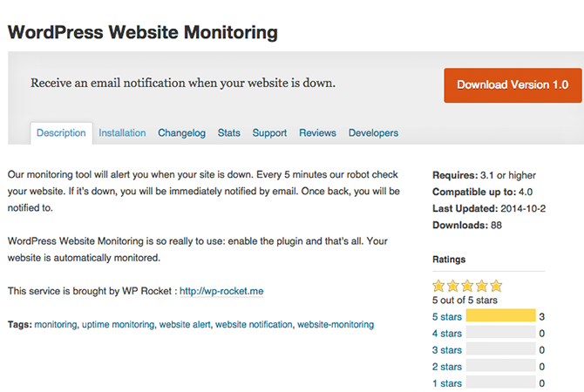Select the 'website-monitoring' tag
The image size is (584, 392).
point(336,325)
